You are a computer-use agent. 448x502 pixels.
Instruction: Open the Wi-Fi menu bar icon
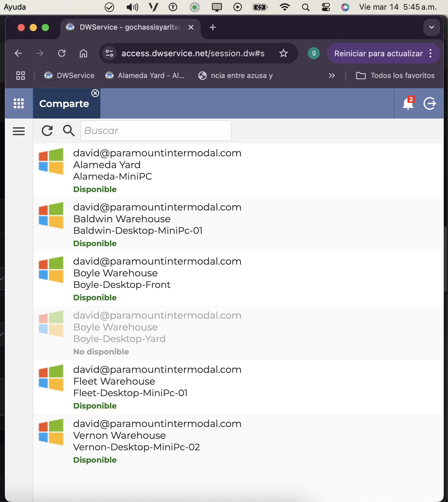[x=285, y=7]
